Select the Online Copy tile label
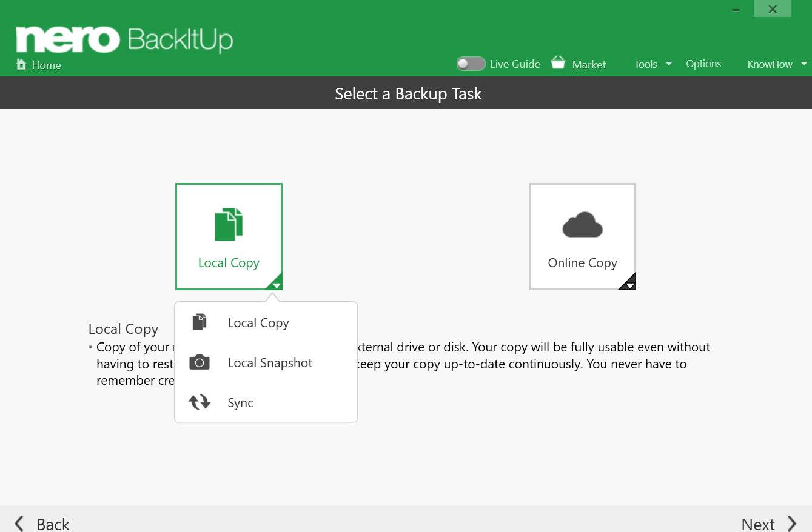 582,263
